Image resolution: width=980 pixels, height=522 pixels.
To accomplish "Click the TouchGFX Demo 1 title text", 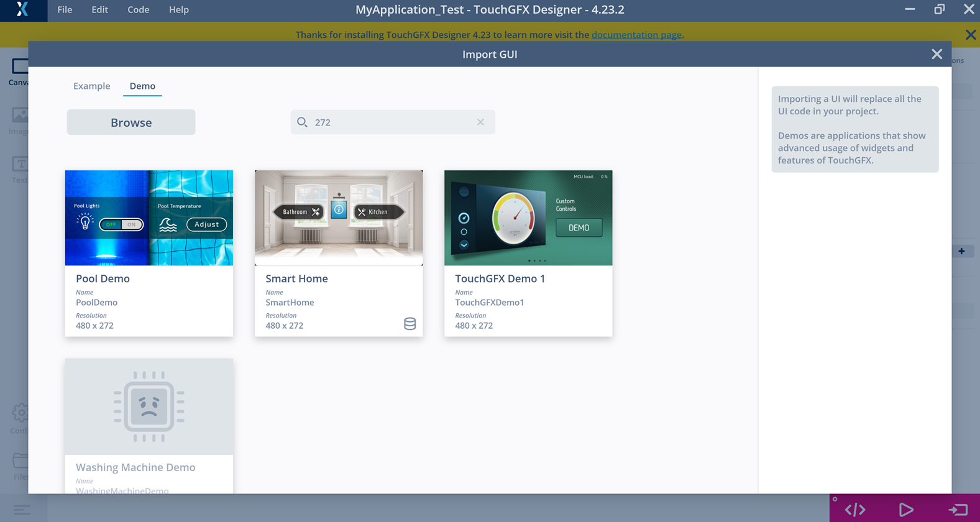I will click(500, 278).
